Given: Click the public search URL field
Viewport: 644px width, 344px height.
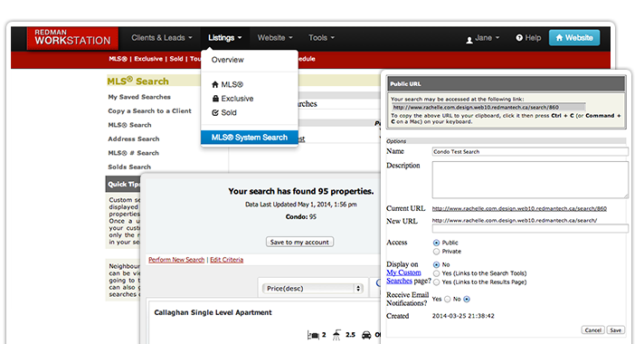Looking at the screenshot, I should 488,107.
